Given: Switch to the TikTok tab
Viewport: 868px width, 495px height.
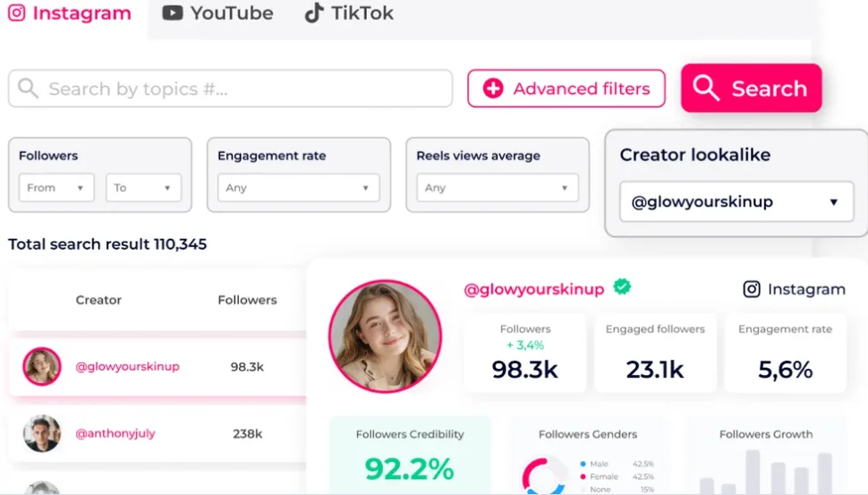Looking at the screenshot, I should 349,13.
